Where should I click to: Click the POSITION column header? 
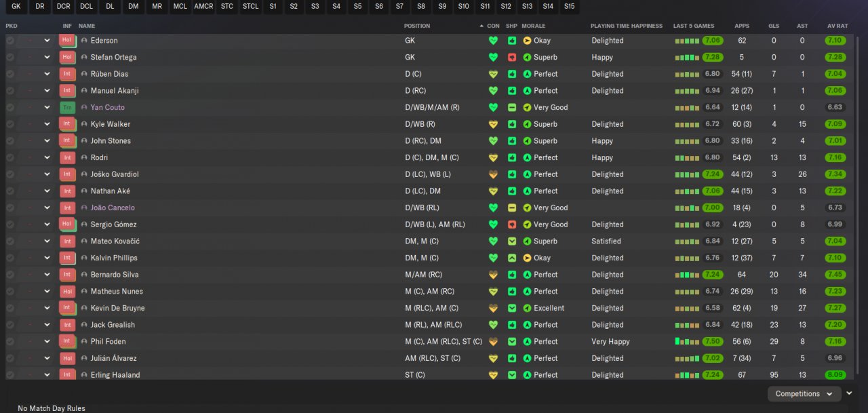click(x=417, y=26)
